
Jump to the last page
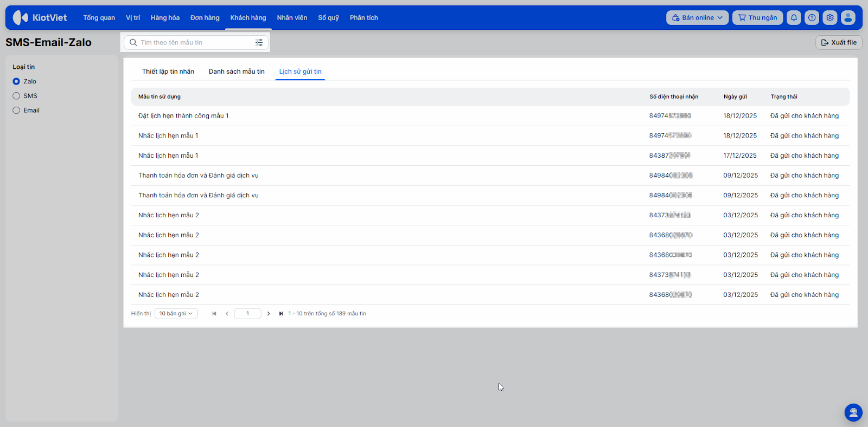pos(281,314)
